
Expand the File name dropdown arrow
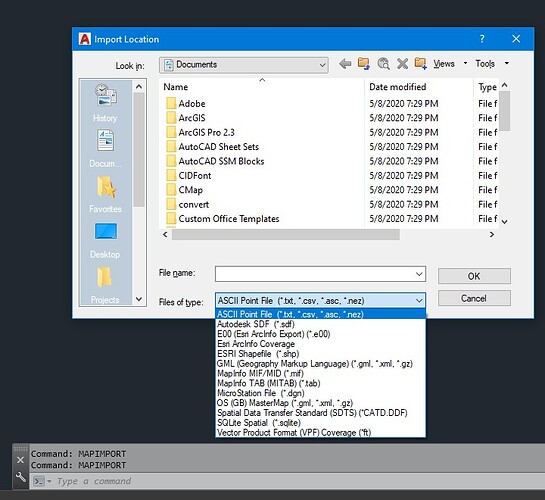point(419,274)
